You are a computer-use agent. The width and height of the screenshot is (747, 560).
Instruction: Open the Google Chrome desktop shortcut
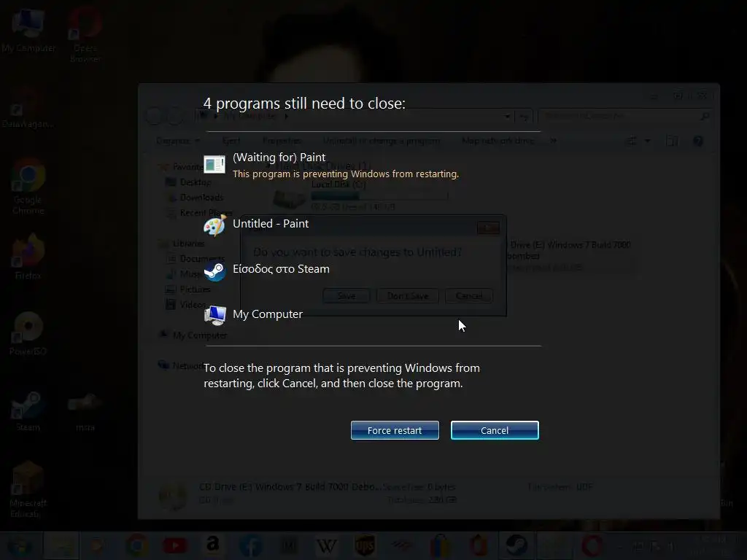click(28, 187)
